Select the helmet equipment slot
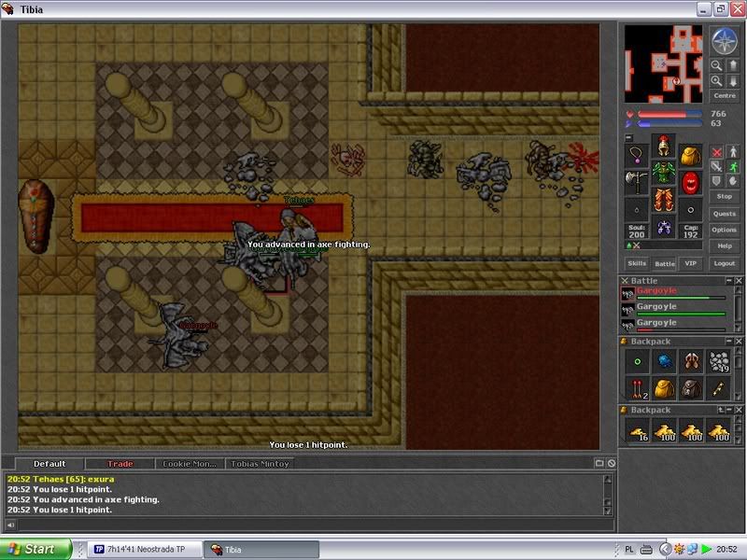 click(664, 146)
